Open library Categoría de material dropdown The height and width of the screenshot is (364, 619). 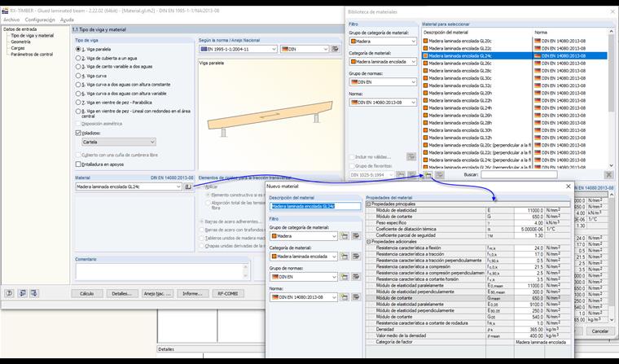point(383,62)
